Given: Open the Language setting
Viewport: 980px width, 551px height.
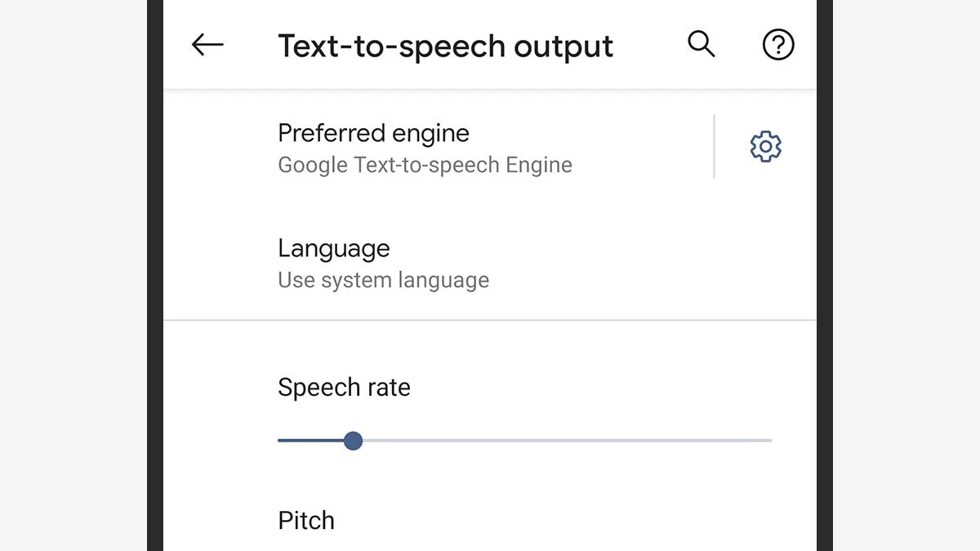Looking at the screenshot, I should 334,248.
